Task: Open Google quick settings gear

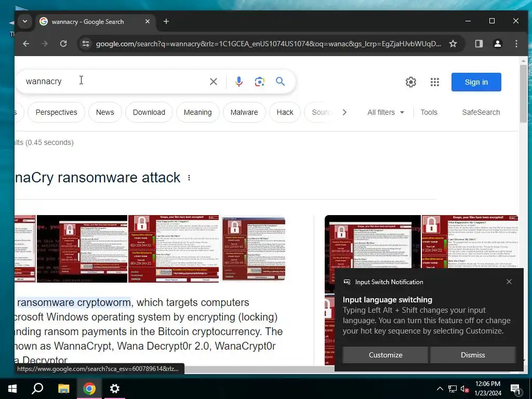Action: 411,82
